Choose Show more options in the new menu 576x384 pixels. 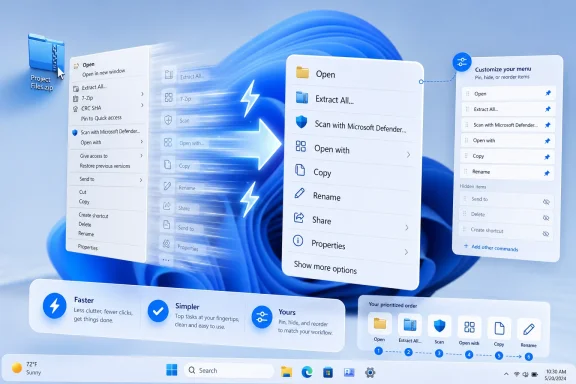[325, 267]
